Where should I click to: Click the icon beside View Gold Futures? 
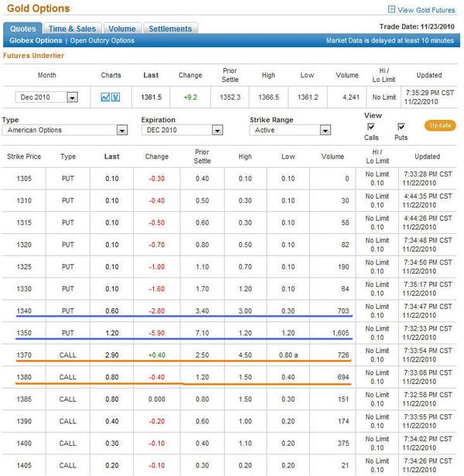pos(391,10)
